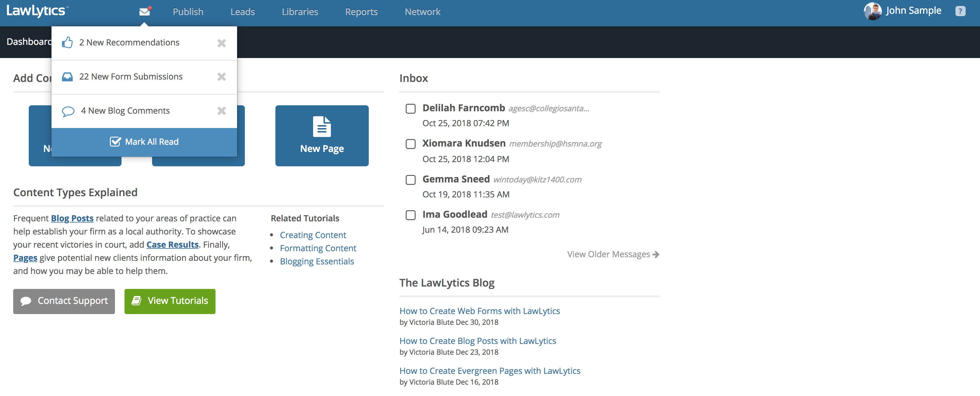
Task: Open the Leads menu
Action: pos(242,12)
